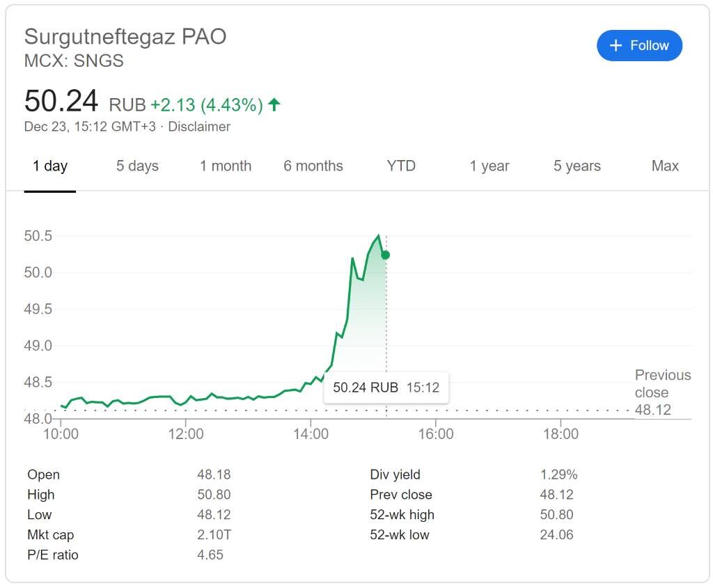Click the plus icon on Follow button
Viewport: 713px width, 588px height.
[x=616, y=46]
